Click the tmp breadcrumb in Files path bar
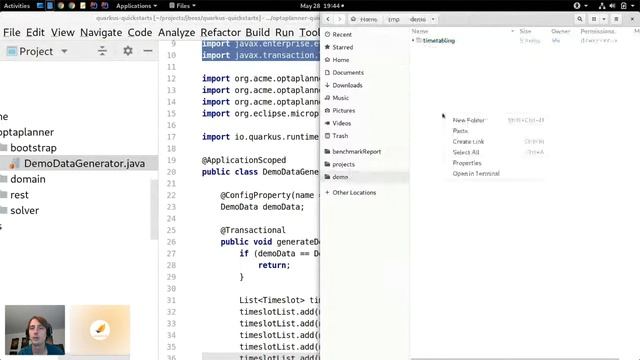This screenshot has height=360, width=640. click(393, 19)
